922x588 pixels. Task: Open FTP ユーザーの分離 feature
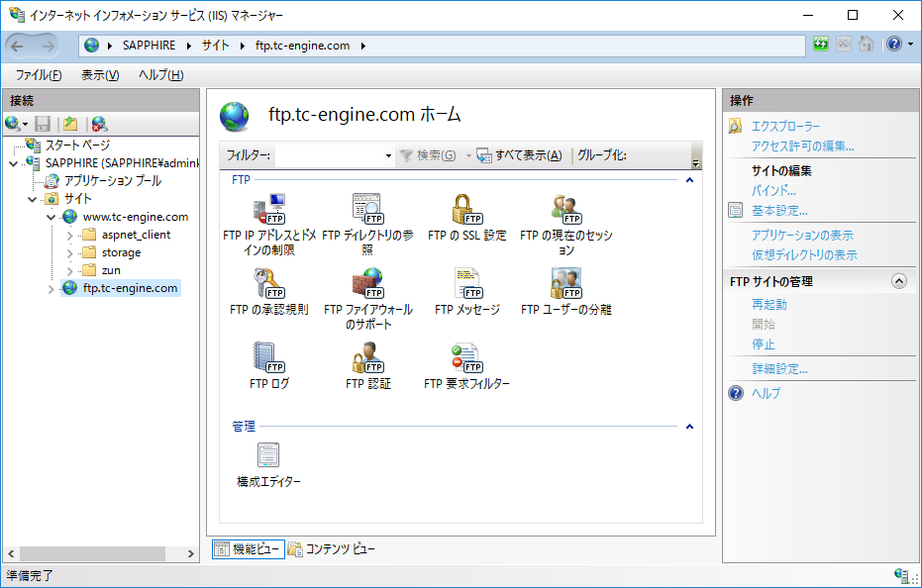[x=566, y=292]
